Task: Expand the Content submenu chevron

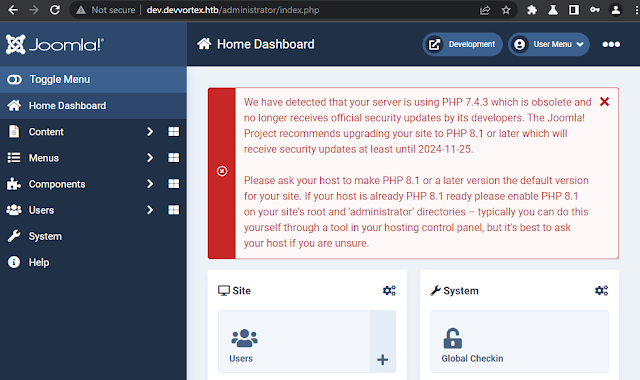Action: (150, 131)
